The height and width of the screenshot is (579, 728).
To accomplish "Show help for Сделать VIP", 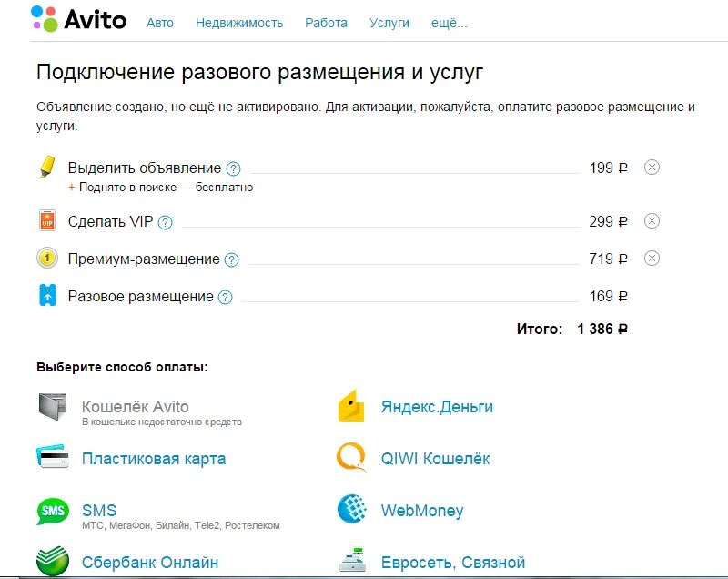I will [x=165, y=222].
